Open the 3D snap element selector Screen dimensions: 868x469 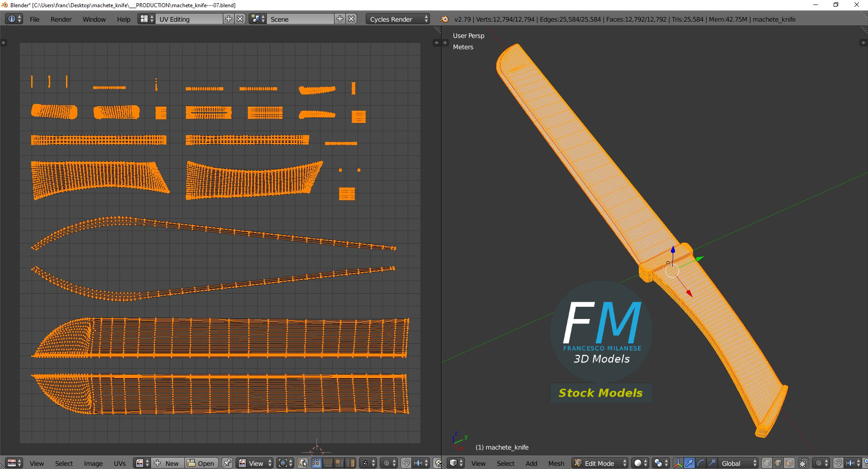pos(853,463)
